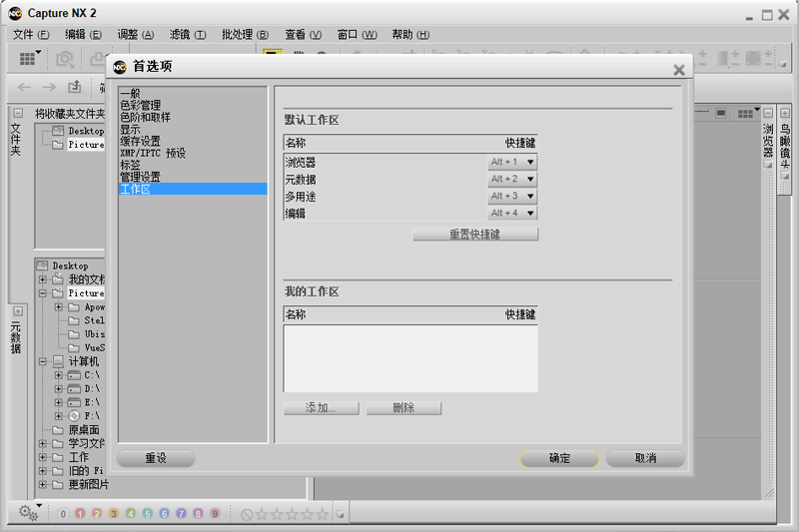Screen dimensions: 799x532
Task: Expand the C:\ drive node
Action: coord(59,375)
